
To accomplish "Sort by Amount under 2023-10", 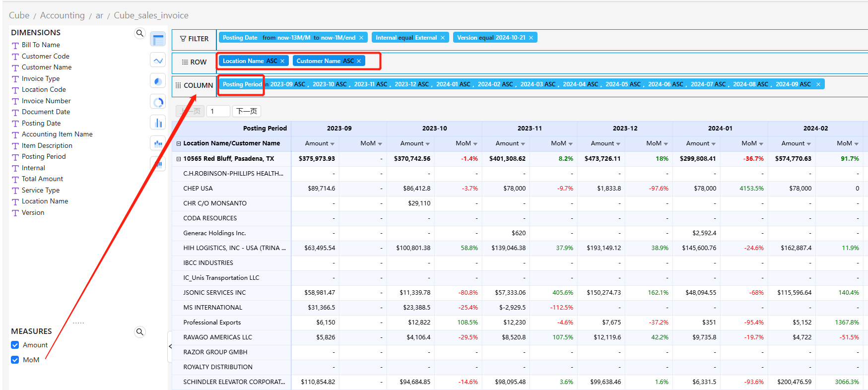I will (427, 144).
